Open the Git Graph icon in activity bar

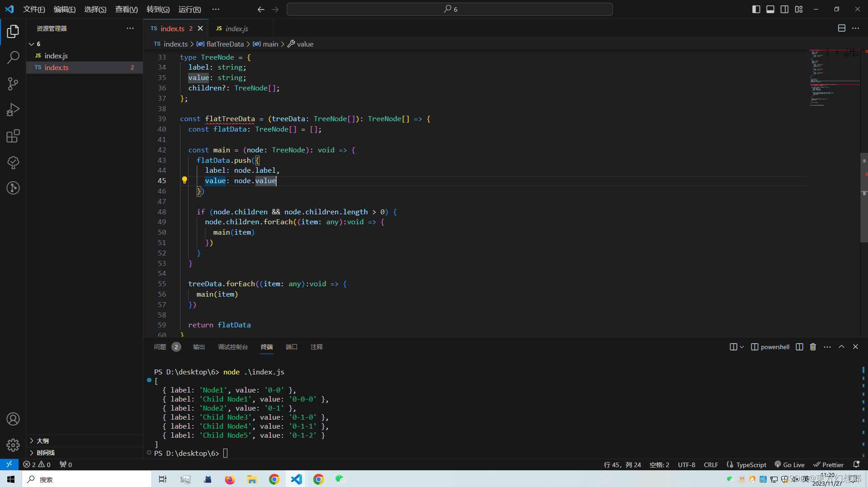[x=13, y=188]
